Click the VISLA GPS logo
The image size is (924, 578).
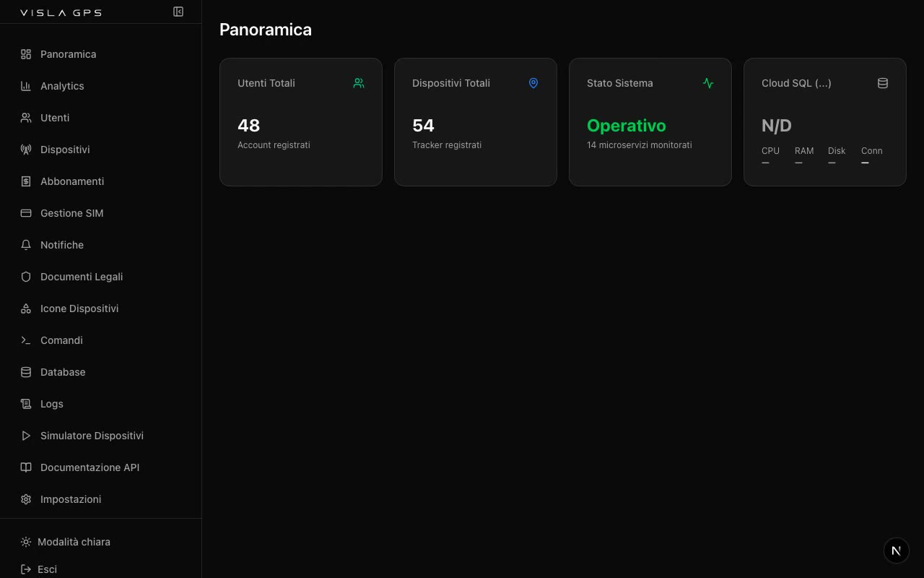tap(61, 12)
